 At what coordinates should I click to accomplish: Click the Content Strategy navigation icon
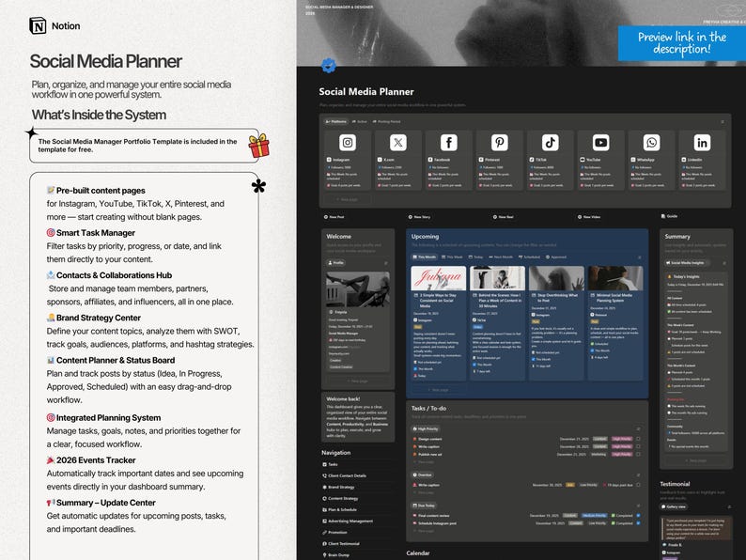point(324,499)
